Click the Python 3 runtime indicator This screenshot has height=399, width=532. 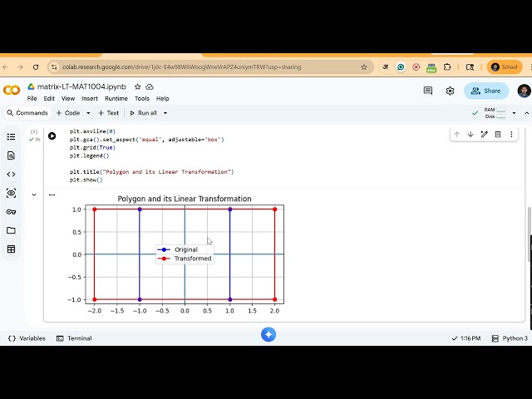pyautogui.click(x=510, y=338)
